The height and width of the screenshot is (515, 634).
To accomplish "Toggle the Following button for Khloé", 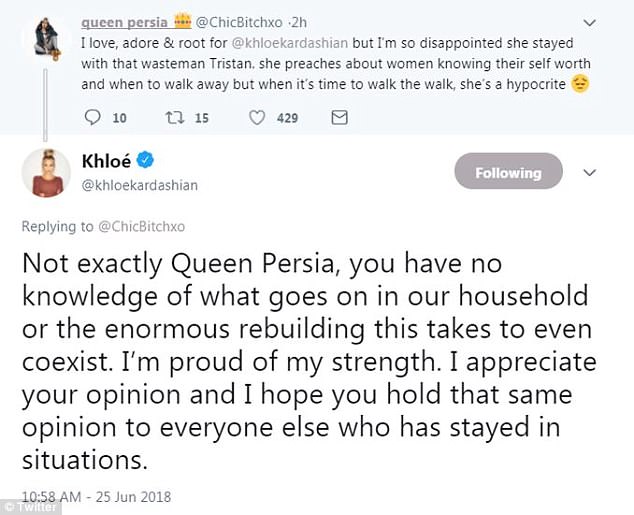I will click(x=506, y=173).
